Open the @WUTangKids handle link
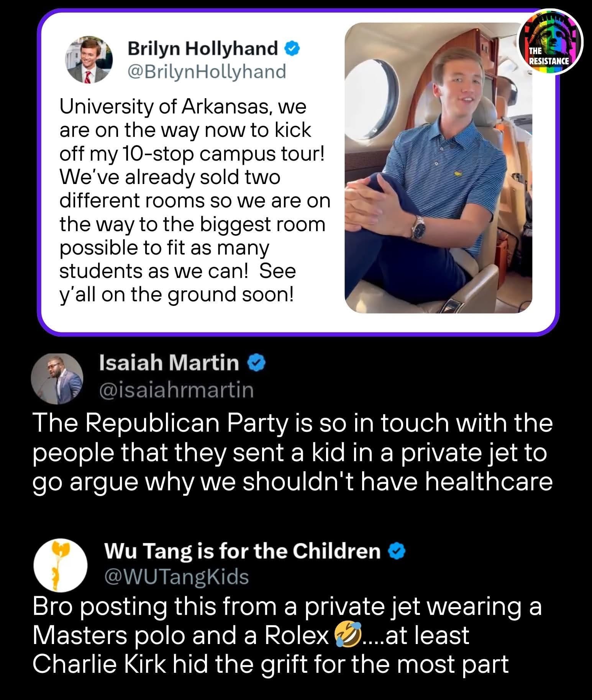Viewport: 592px width, 700px height. tap(177, 576)
